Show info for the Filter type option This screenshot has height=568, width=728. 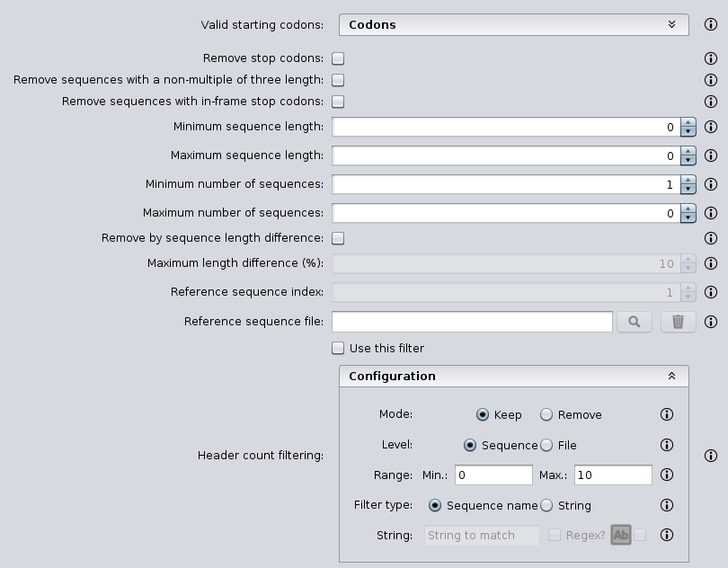pos(667,505)
